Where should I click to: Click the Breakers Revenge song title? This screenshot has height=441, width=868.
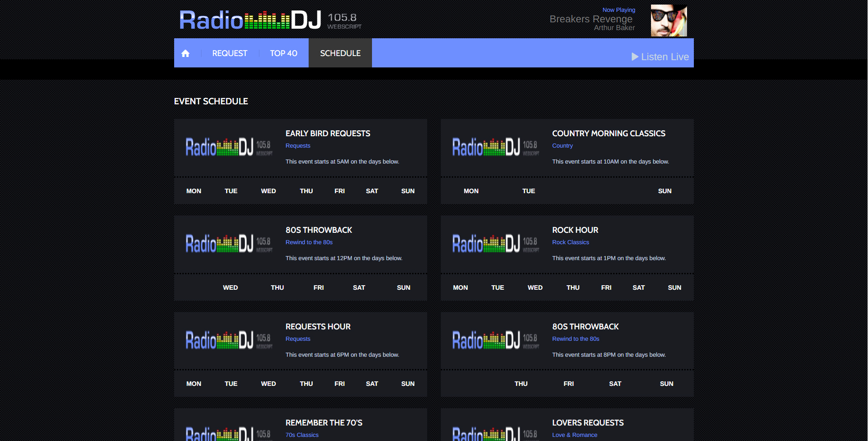pyautogui.click(x=590, y=19)
